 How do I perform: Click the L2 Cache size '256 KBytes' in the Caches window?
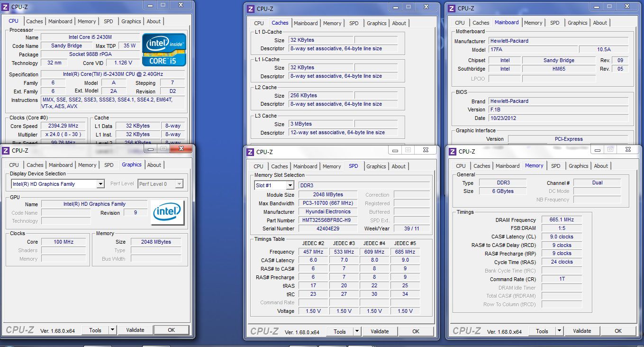coord(321,95)
